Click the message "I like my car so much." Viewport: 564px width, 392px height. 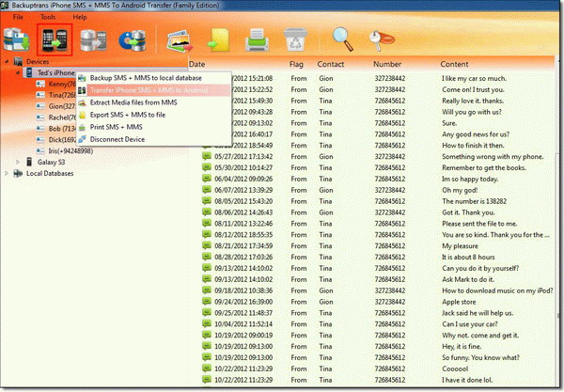(474, 78)
